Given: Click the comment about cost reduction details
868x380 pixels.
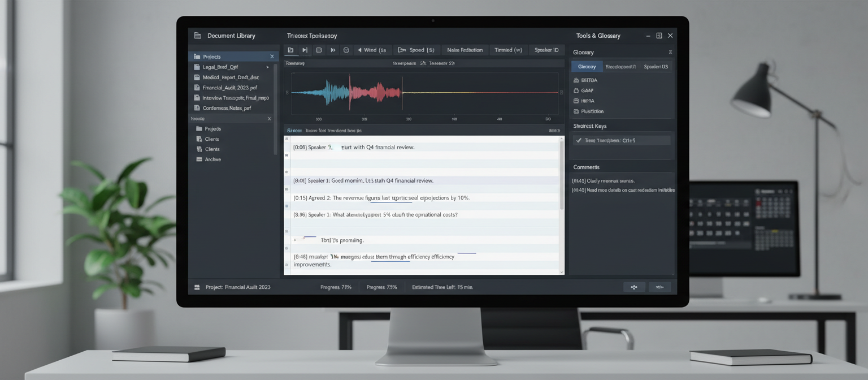Looking at the screenshot, I should coord(623,190).
